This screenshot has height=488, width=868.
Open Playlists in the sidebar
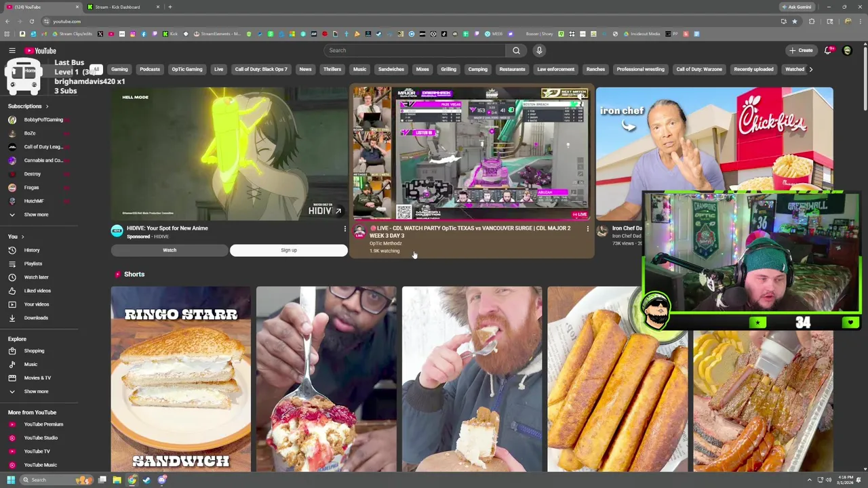[33, 264]
